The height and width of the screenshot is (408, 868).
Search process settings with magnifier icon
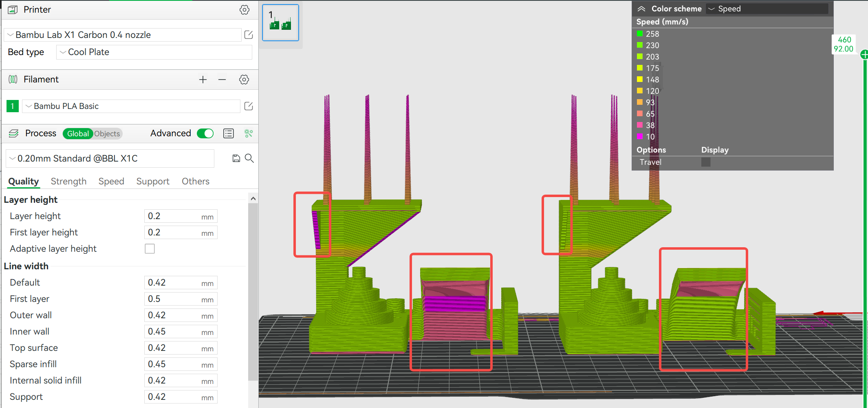point(249,158)
